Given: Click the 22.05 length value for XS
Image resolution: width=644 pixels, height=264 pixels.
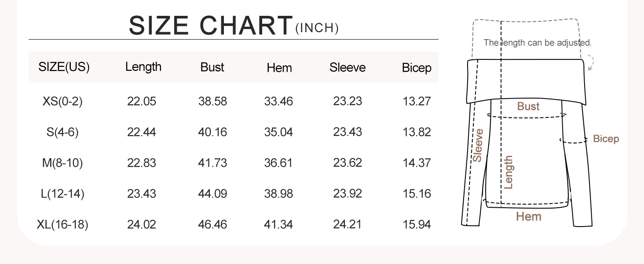Looking at the screenshot, I should click(142, 101).
